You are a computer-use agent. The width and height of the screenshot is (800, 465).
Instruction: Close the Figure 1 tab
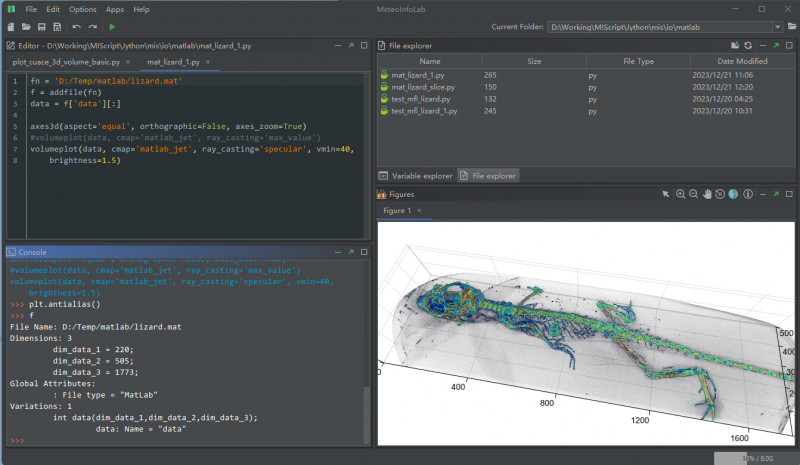(419, 211)
